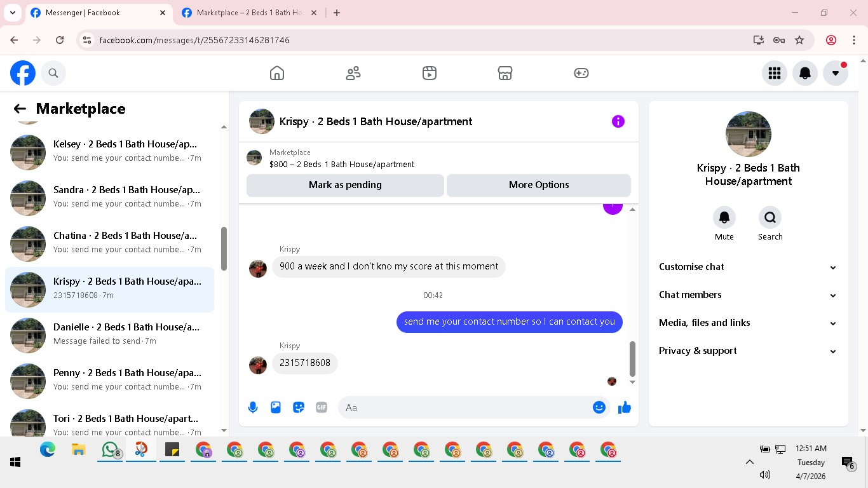Open Chatina's Marketplace conversation
This screenshot has width=868, height=488.
pos(109,244)
